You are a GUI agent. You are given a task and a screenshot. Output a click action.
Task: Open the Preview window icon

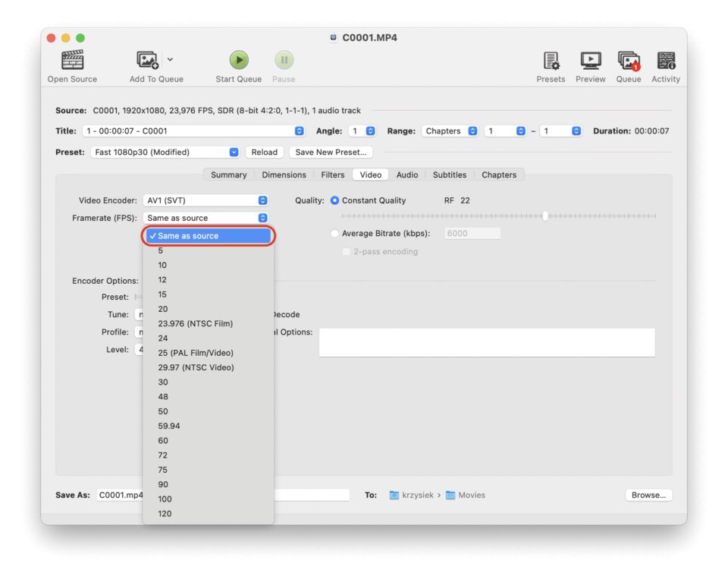[x=590, y=61]
